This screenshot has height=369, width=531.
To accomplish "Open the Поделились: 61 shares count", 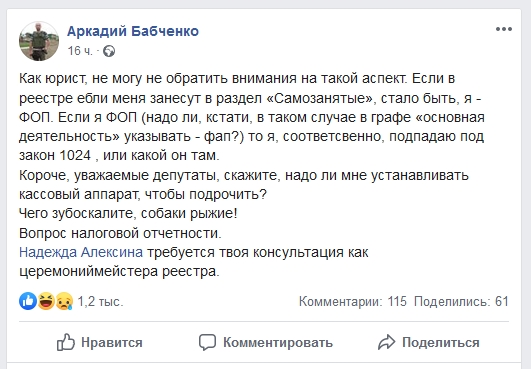I will point(461,301).
